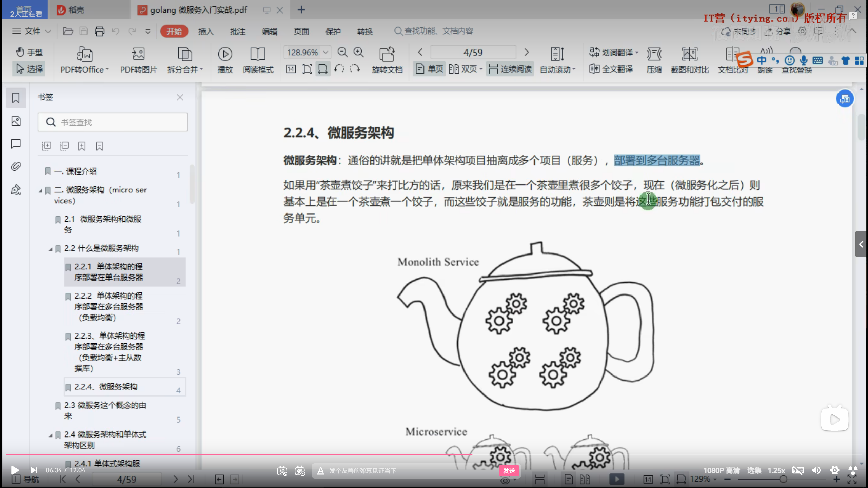Change playback speed 1.25x
The height and width of the screenshot is (488, 868).
pos(776,470)
